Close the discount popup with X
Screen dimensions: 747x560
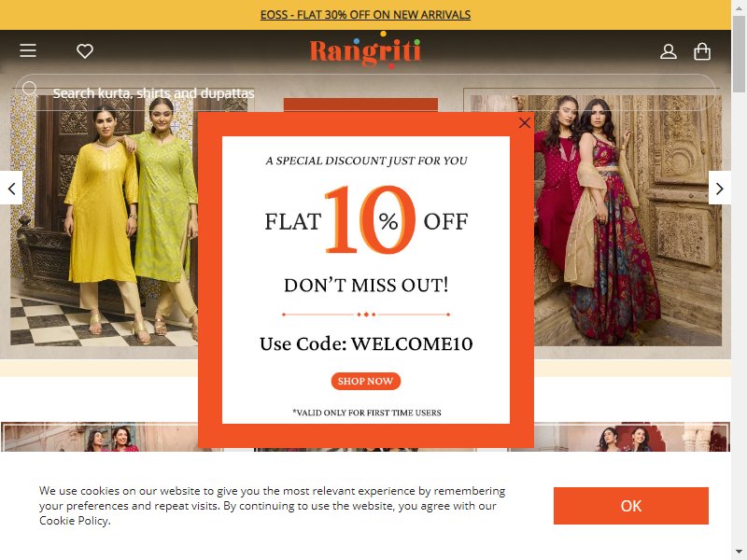(525, 123)
